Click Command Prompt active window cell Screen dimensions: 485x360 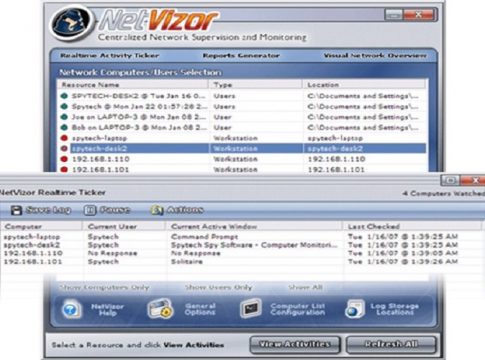[204, 237]
